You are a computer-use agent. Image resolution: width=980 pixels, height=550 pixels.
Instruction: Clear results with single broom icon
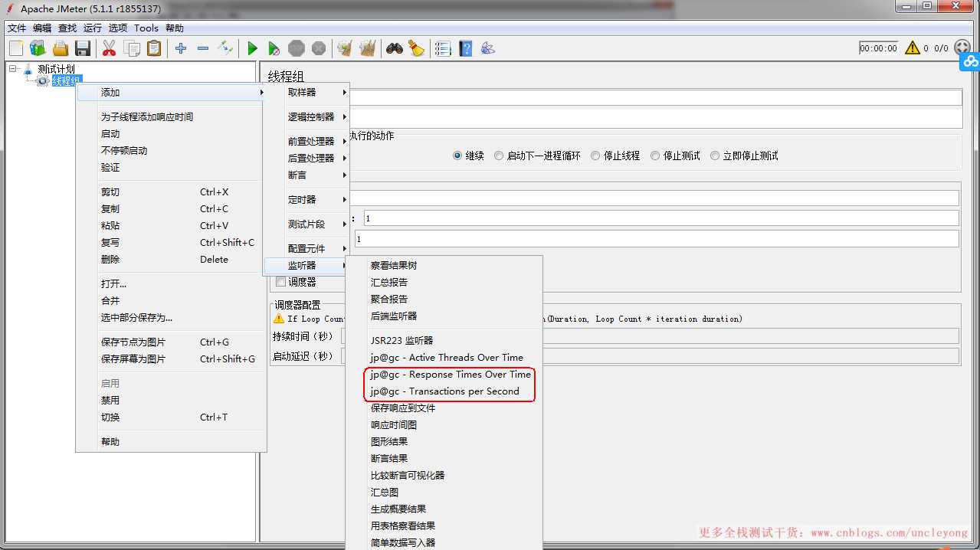345,48
